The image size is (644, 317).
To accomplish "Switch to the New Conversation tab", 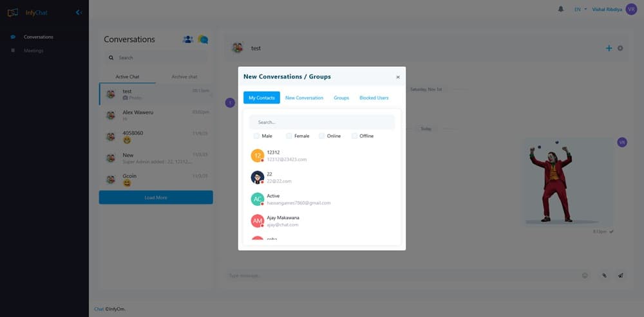I will [x=304, y=98].
